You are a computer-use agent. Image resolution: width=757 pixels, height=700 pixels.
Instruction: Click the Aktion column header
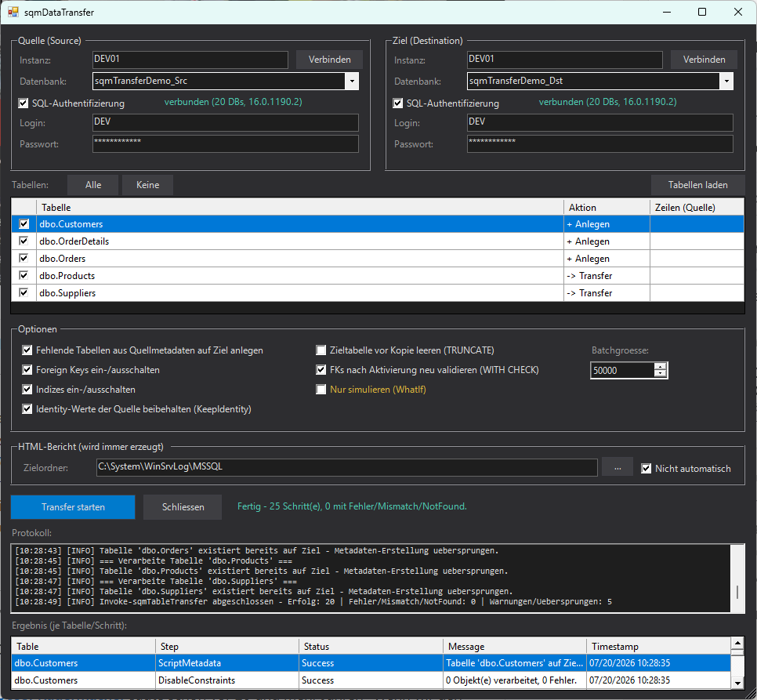(x=607, y=207)
